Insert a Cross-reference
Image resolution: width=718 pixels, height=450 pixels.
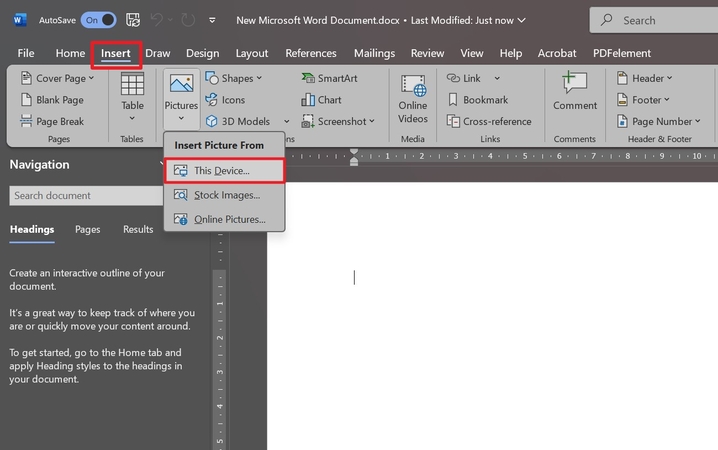pos(489,121)
